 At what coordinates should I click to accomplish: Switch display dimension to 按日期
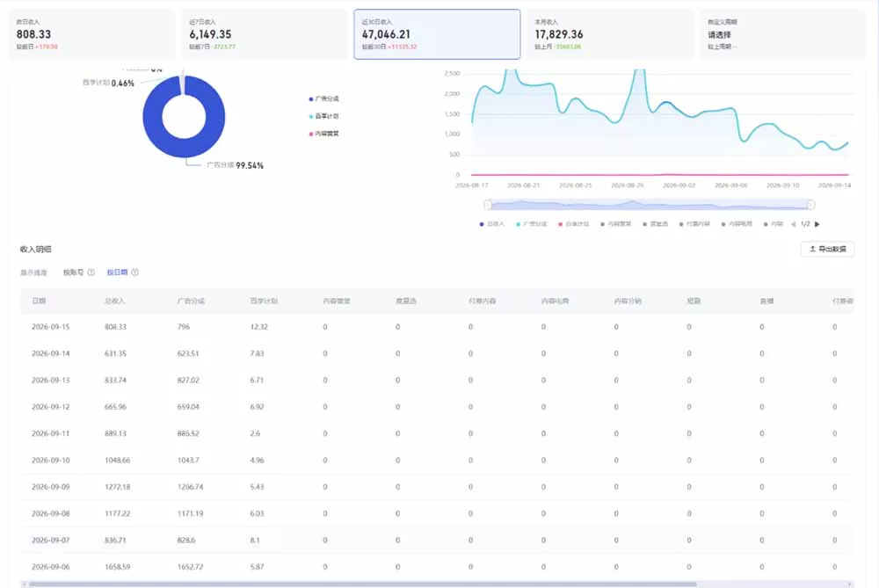point(117,272)
